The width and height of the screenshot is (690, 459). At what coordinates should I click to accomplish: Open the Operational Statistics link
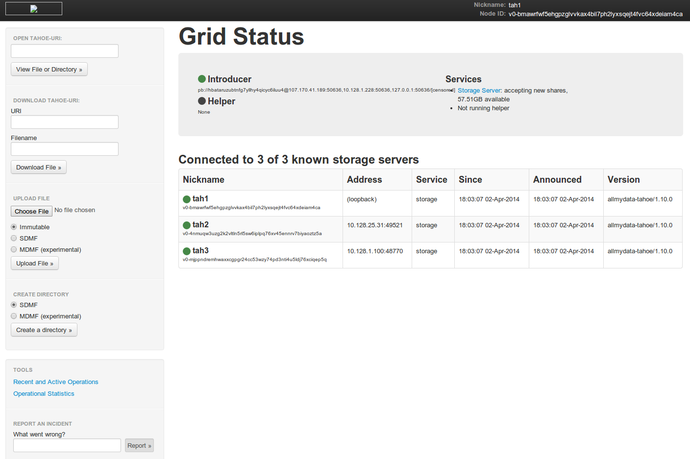tap(44, 393)
